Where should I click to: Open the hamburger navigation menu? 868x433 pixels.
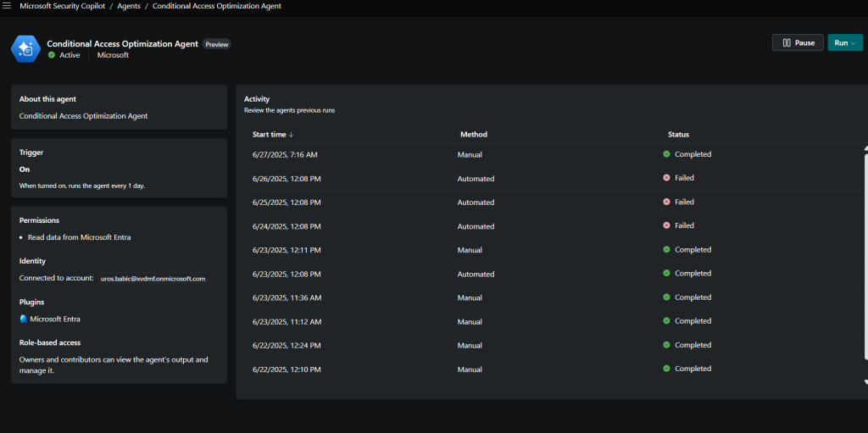[7, 6]
